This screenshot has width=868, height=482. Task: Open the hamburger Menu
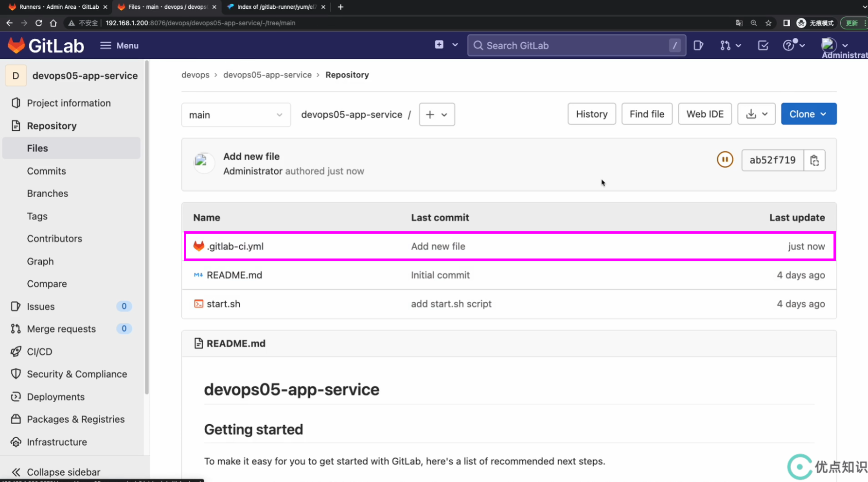(119, 45)
